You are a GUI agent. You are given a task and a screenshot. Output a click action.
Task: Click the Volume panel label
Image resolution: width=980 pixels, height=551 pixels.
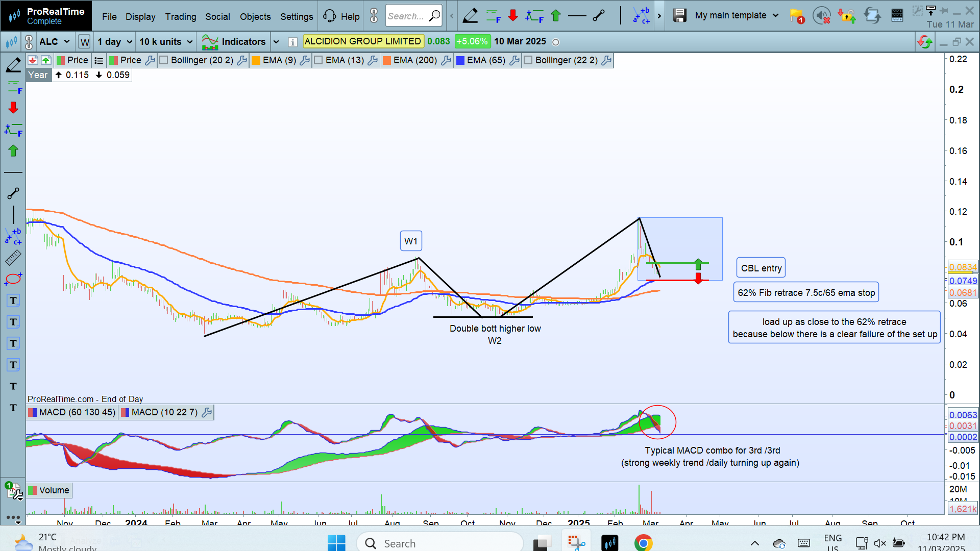coord(49,490)
